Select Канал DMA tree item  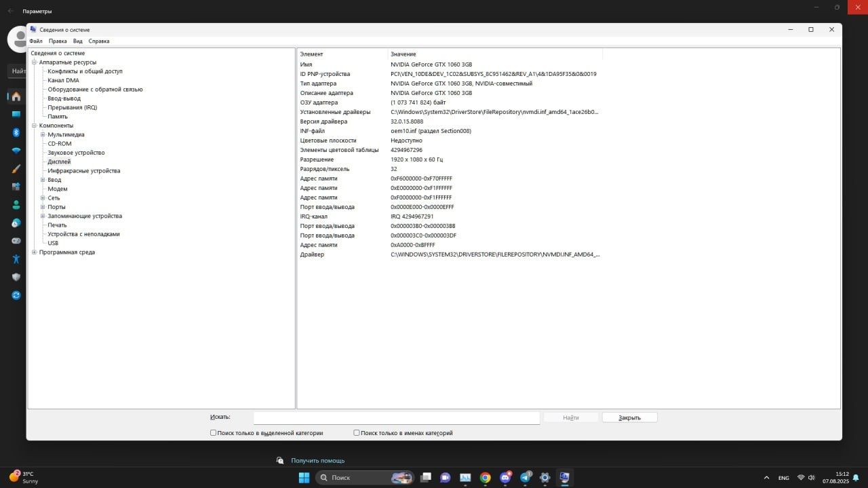[63, 80]
